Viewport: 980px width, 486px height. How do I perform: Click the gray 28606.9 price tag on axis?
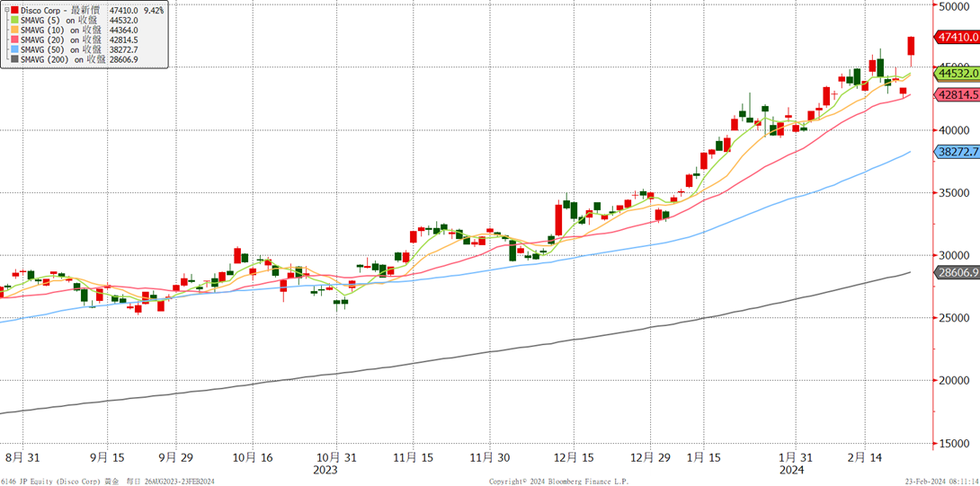click(x=957, y=272)
